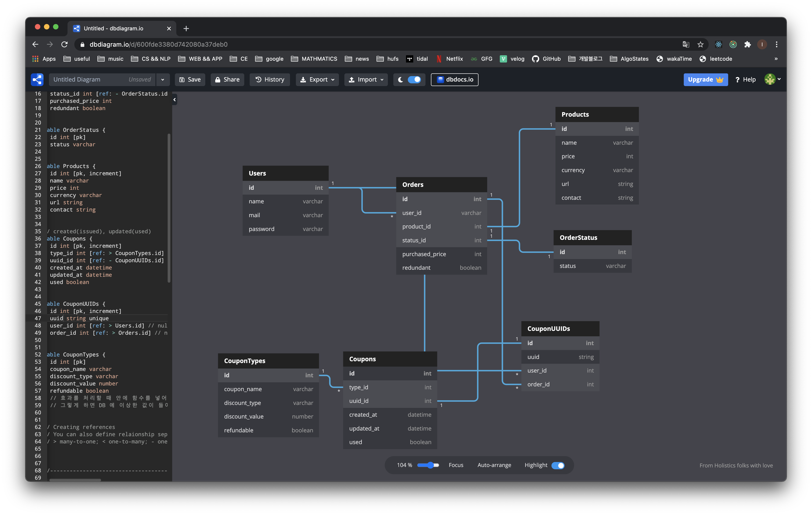Open the Import dropdown
The width and height of the screenshot is (812, 515).
[x=366, y=79]
